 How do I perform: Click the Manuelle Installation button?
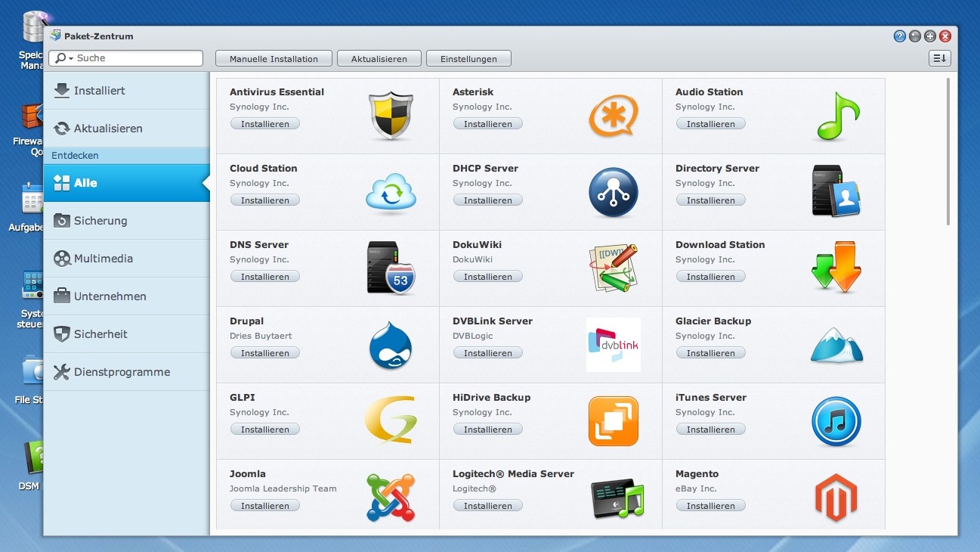274,58
